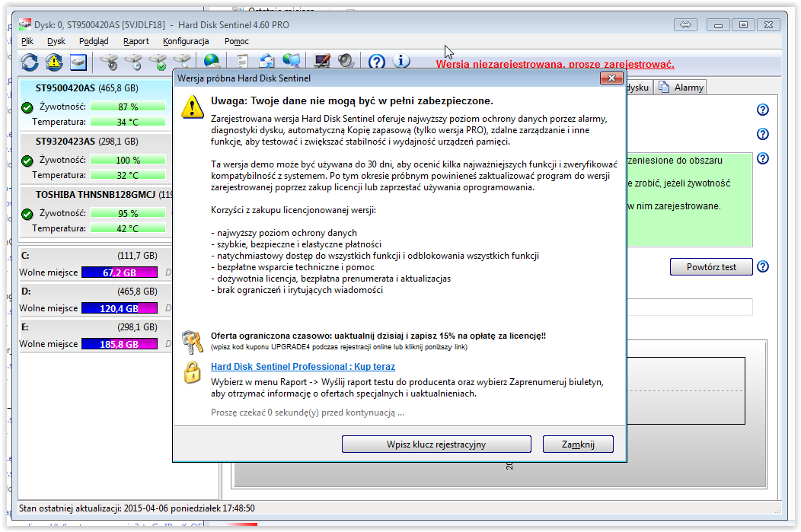Click the 32 °C temperature bar
Screen dimensions: 801x532
(x=128, y=175)
